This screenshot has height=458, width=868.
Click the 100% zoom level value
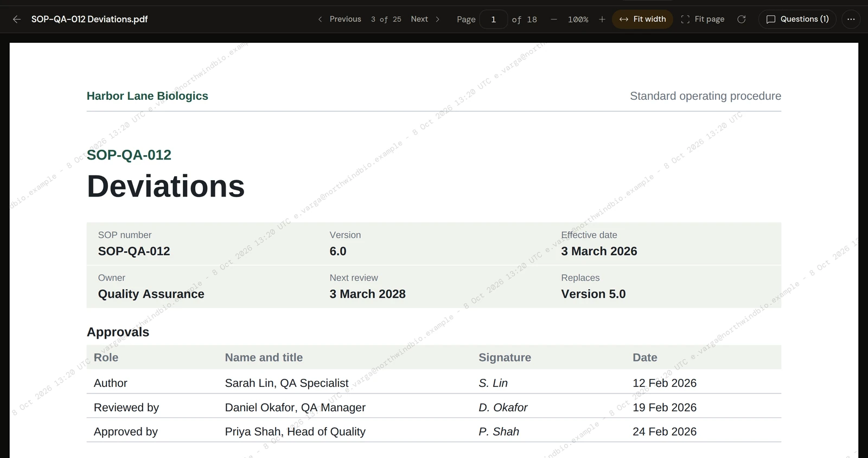point(578,20)
